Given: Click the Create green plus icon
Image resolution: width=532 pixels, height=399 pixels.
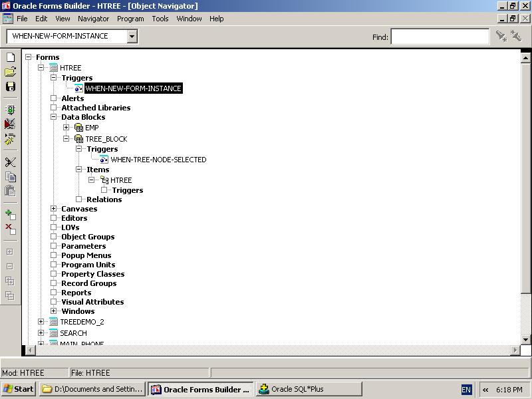Looking at the screenshot, I should pyautogui.click(x=10, y=215).
